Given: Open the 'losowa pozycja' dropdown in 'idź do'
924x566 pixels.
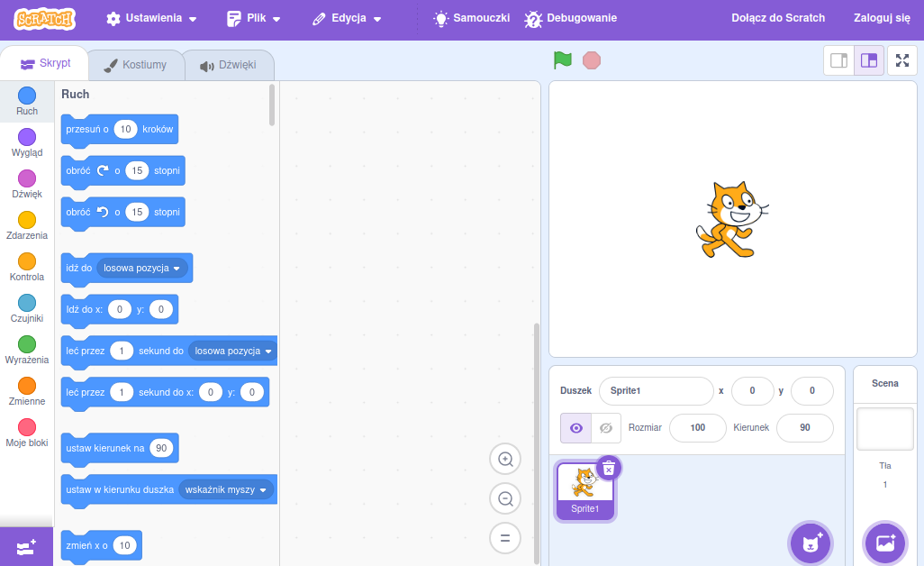Looking at the screenshot, I should tap(142, 268).
